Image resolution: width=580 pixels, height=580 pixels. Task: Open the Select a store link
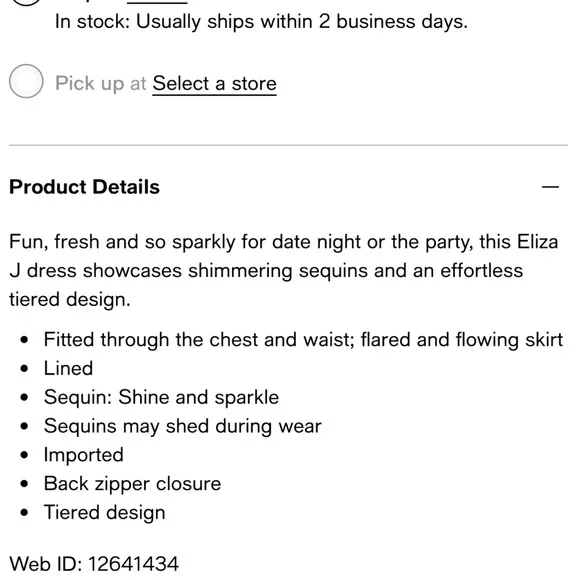coord(214,84)
